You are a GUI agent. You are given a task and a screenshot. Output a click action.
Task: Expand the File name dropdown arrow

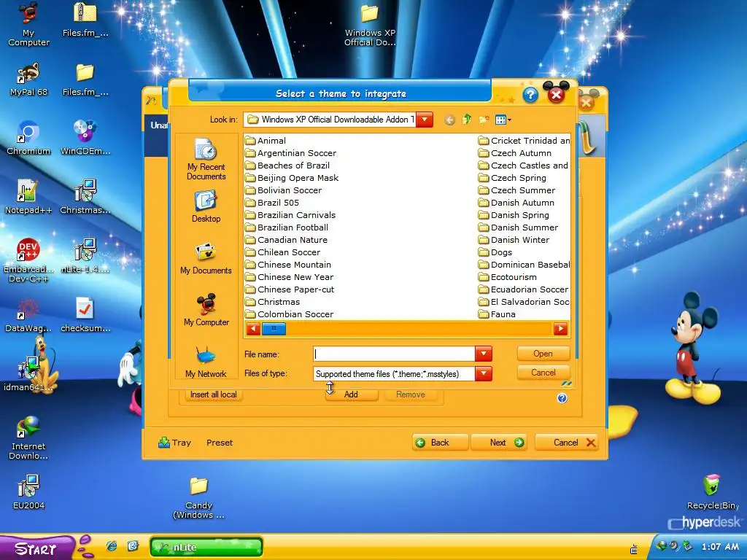coord(483,354)
